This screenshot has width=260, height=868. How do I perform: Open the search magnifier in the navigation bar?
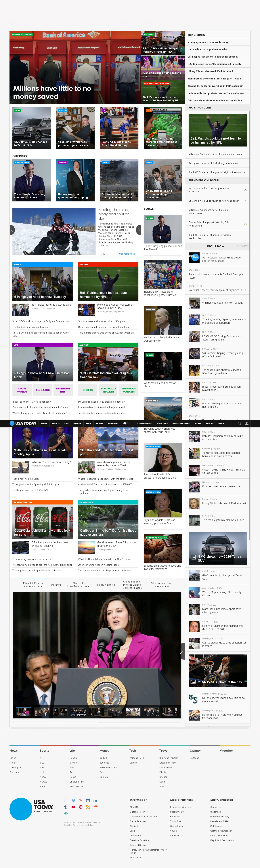pos(239,424)
